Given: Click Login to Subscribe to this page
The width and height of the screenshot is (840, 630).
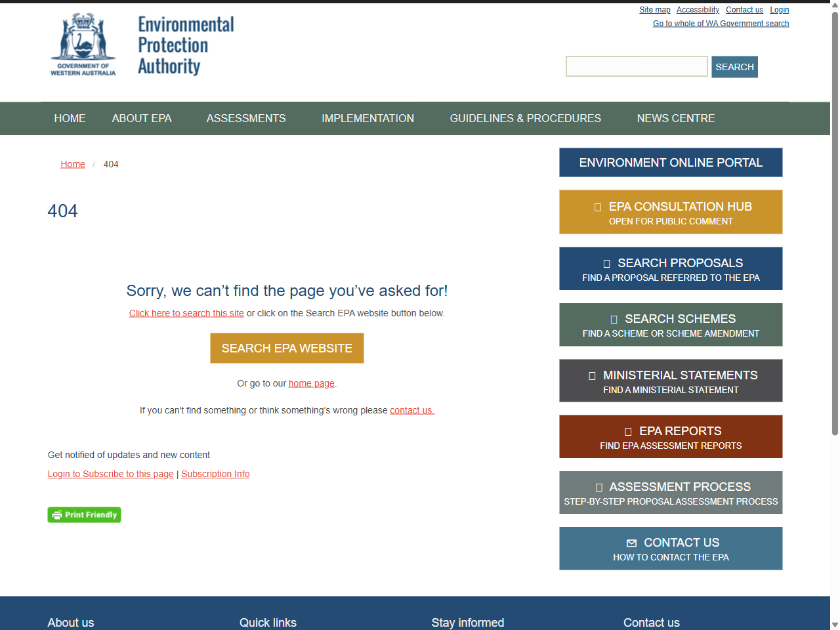Looking at the screenshot, I should pos(111,474).
